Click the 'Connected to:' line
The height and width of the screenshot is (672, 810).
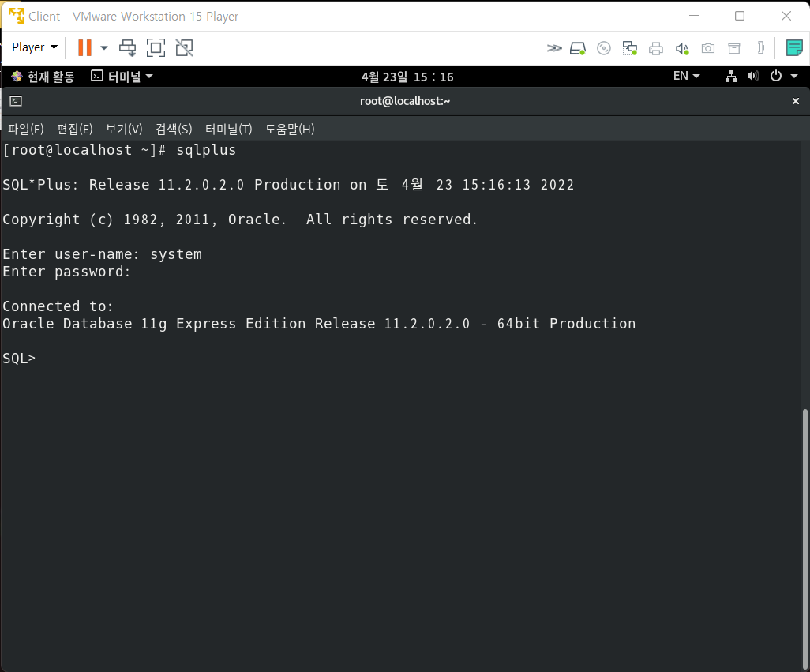point(58,306)
